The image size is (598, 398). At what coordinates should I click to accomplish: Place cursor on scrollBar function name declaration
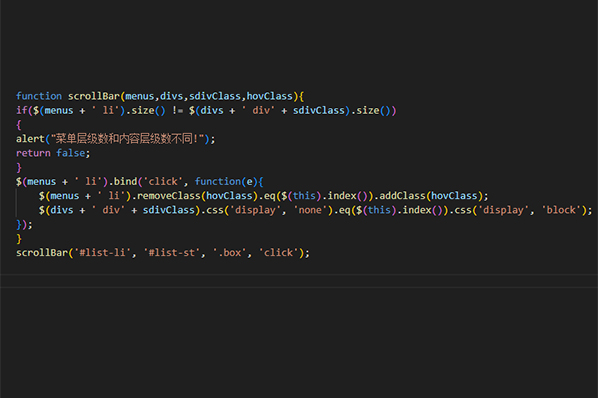click(x=94, y=96)
